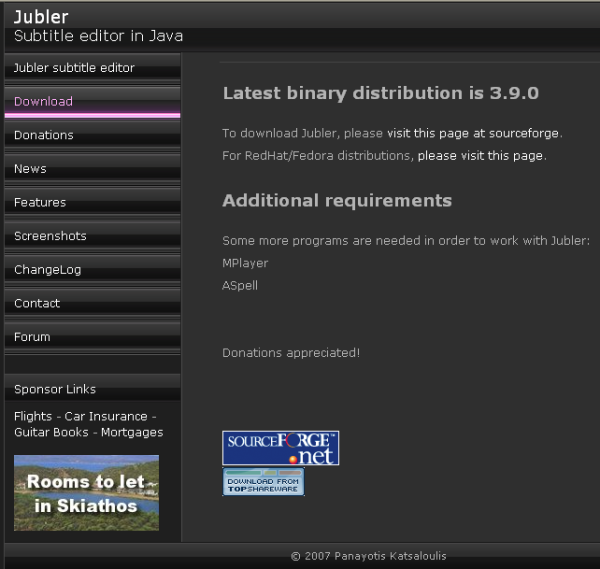600x569 pixels.
Task: Go to the Contact page
Action: tap(37, 303)
